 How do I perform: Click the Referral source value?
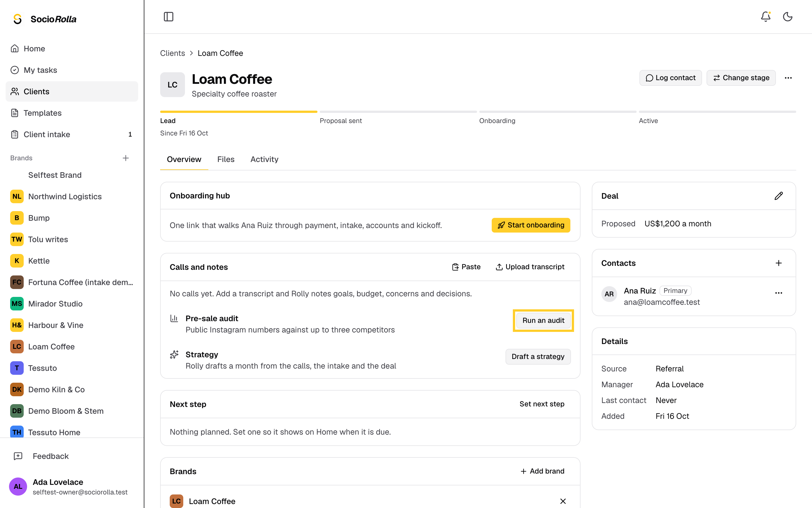tap(669, 369)
